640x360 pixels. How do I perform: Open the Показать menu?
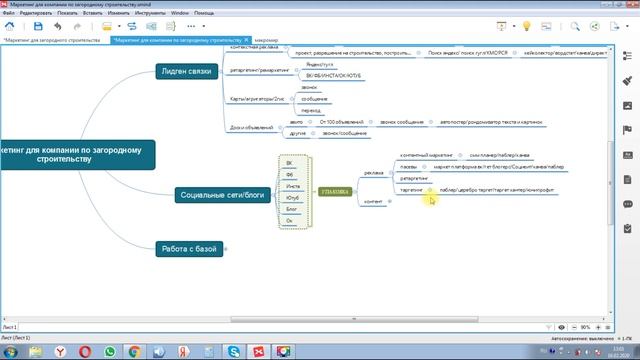tap(67, 13)
